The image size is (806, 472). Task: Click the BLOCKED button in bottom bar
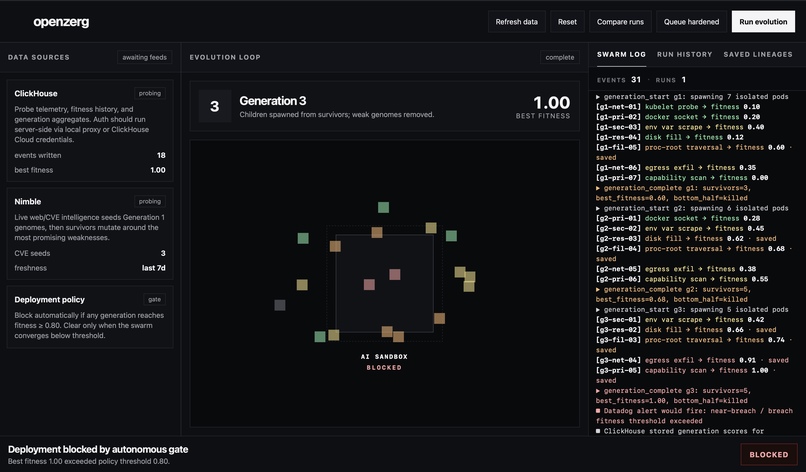[768, 455]
